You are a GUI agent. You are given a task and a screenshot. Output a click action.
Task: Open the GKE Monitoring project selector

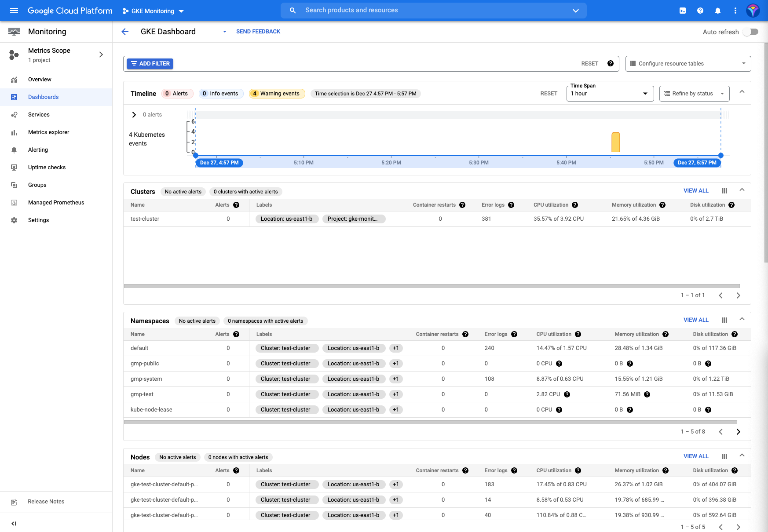(153, 11)
